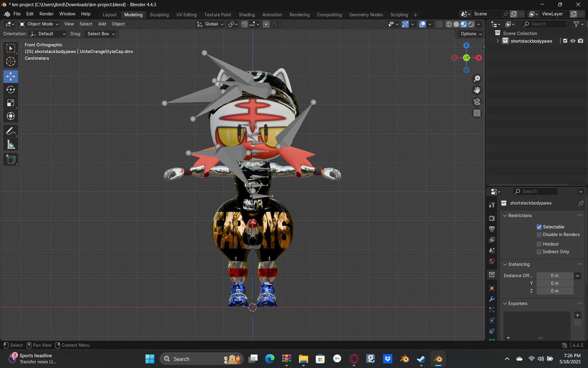This screenshot has width=588, height=368.
Task: Toggle X-ray display button
Action: coord(440,24)
